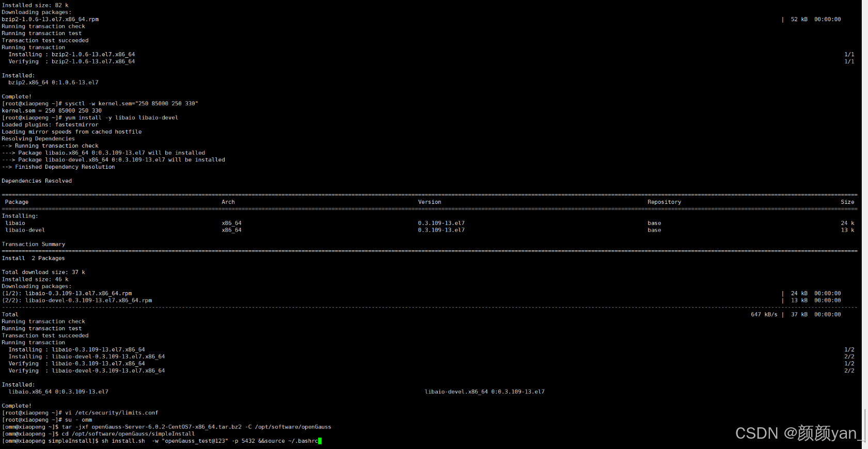The height and width of the screenshot is (449, 868).
Task: Click '--> Finished Dependency Resolution' line
Action: (58, 167)
